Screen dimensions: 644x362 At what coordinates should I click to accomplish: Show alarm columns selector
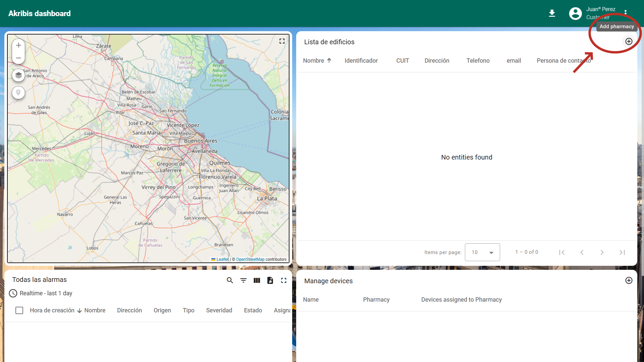(x=257, y=281)
